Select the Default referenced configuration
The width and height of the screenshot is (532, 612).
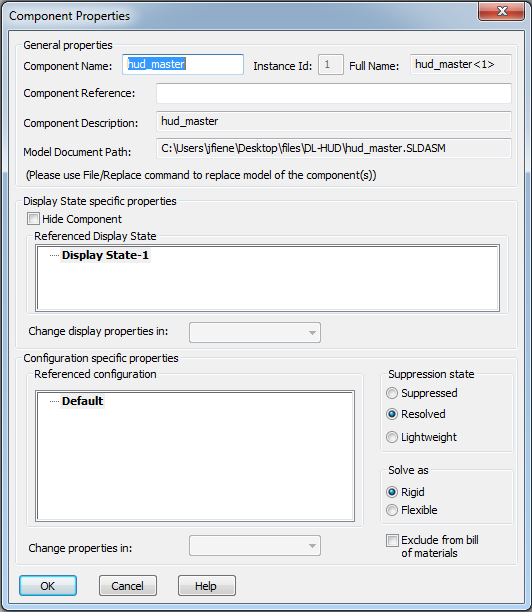(x=82, y=401)
